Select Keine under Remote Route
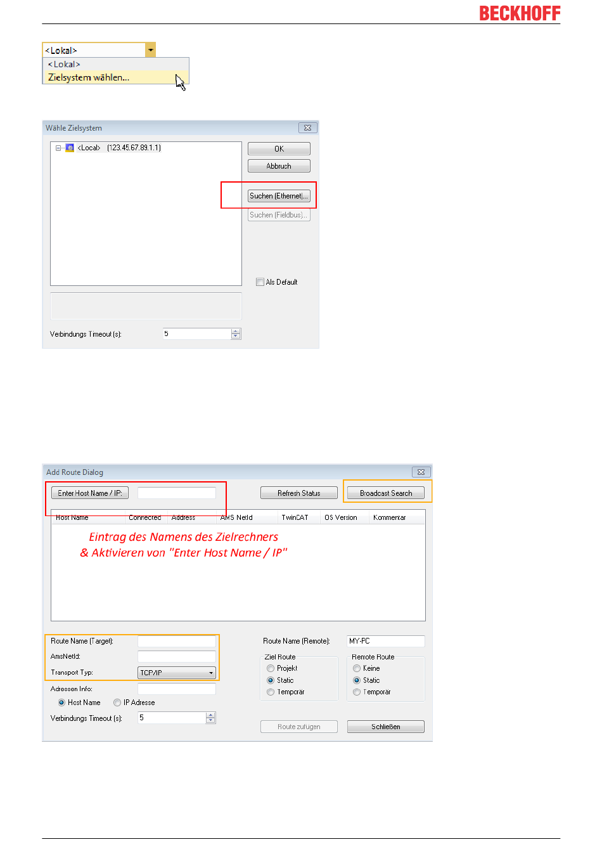 [357, 668]
